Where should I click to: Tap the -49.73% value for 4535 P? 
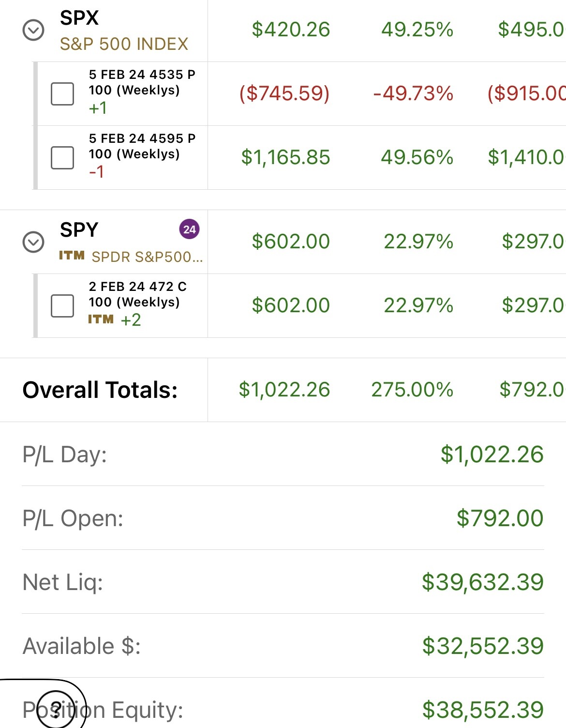click(413, 93)
